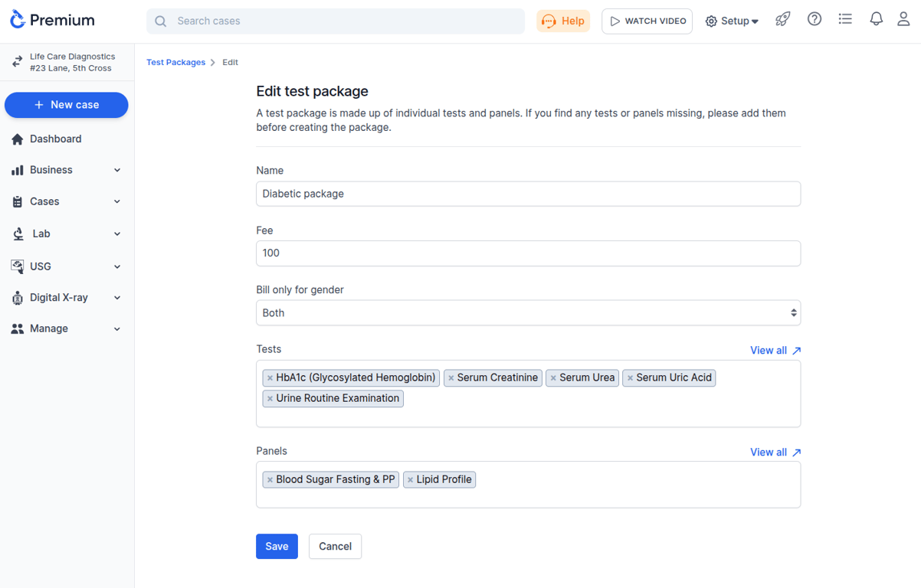921x588 pixels.
Task: Go to Dashboard in sidebar
Action: click(55, 139)
